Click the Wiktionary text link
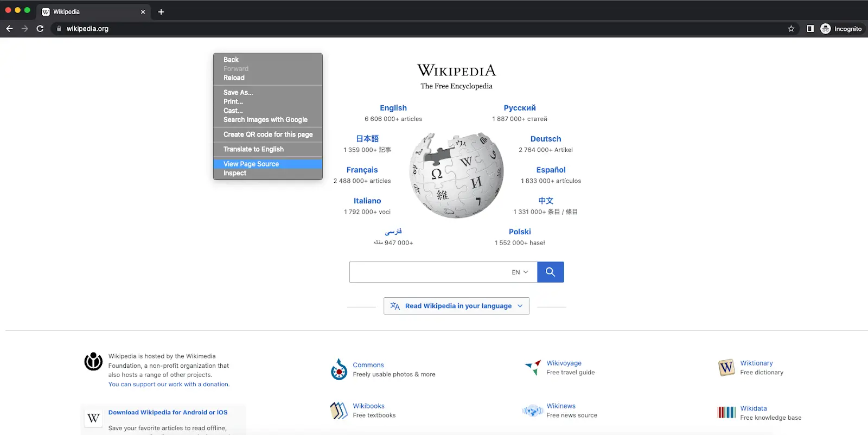Screen dimensions: 868x435 click(757, 363)
